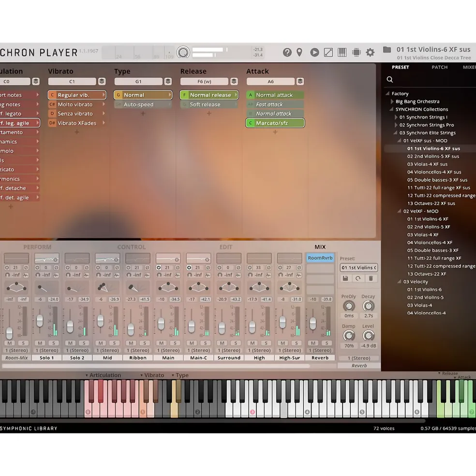476x476 pixels.
Task: Open layers icon next to Attack A6
Action: [300, 81]
